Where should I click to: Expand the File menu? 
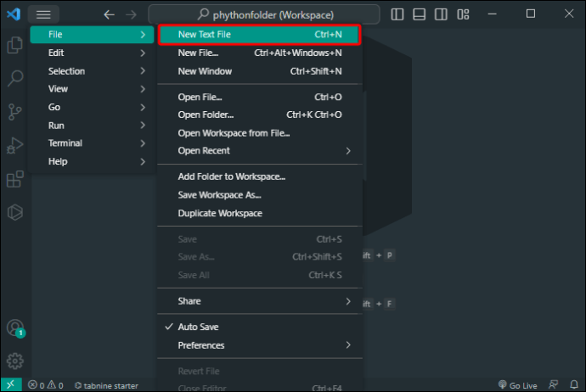92,34
